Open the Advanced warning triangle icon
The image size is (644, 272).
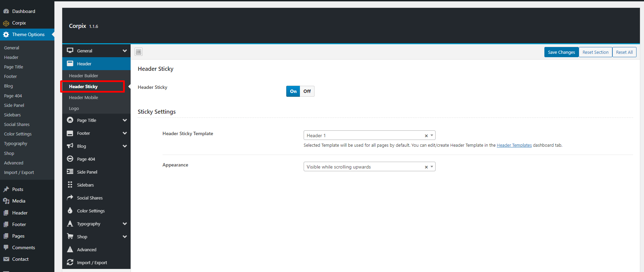pyautogui.click(x=70, y=249)
